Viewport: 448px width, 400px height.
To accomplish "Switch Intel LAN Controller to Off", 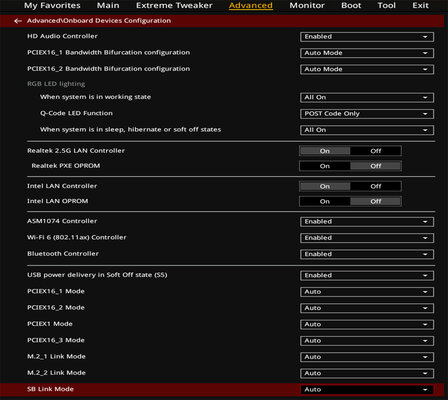I will pos(376,186).
